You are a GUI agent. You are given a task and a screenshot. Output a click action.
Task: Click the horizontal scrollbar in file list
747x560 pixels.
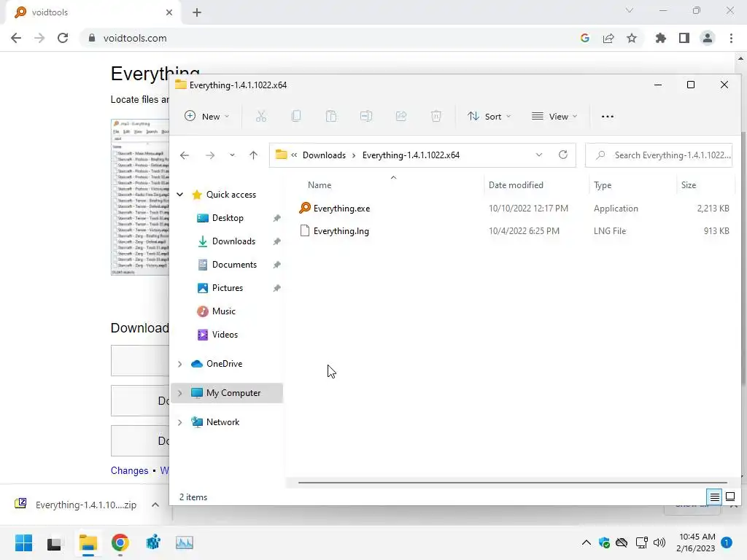pos(512,483)
